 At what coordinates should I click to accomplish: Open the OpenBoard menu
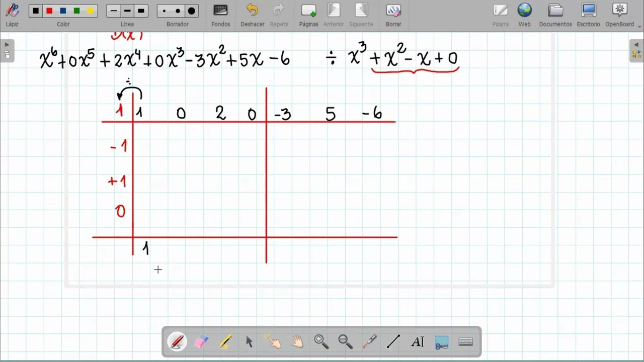(x=620, y=15)
